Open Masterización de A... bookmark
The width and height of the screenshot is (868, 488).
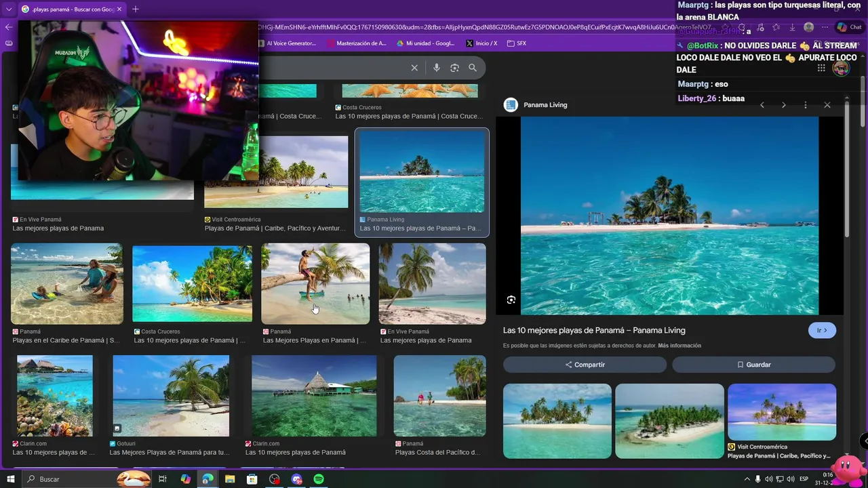[x=357, y=43]
